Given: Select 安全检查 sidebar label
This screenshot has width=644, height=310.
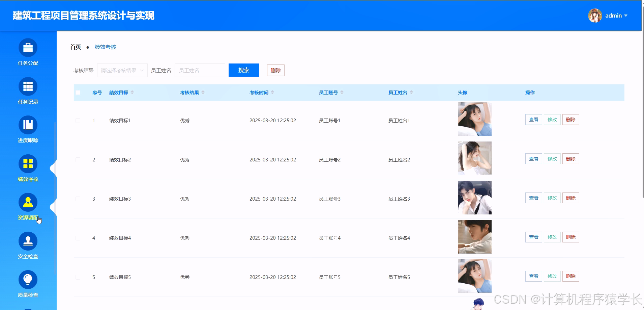Looking at the screenshot, I should click(x=28, y=257).
